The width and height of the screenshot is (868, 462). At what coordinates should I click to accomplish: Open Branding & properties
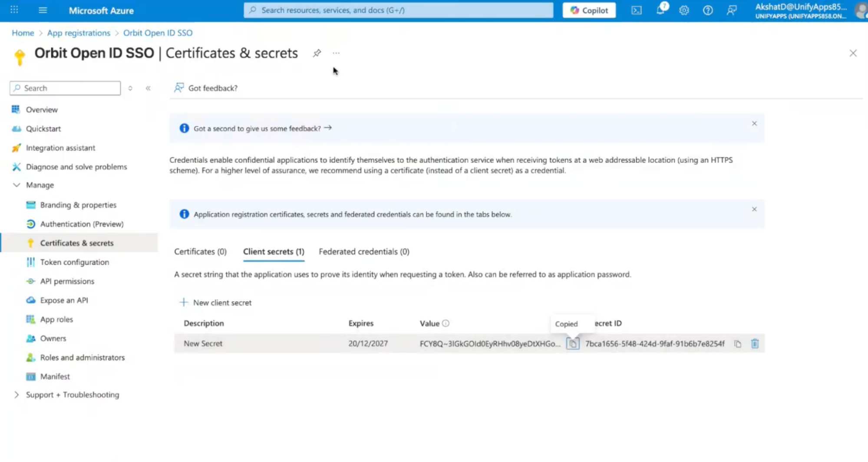click(x=78, y=205)
